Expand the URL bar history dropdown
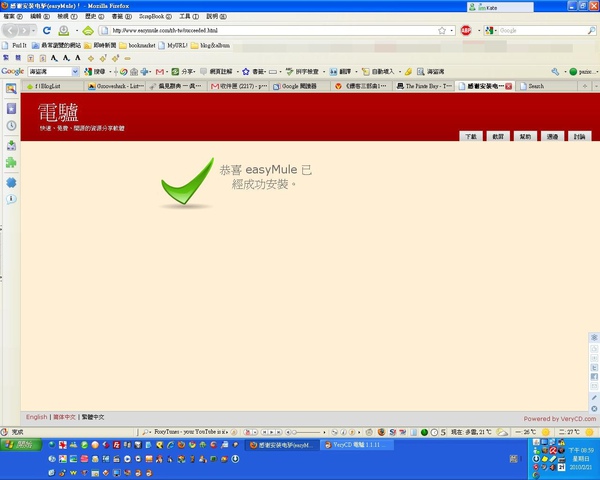The height and width of the screenshot is (480, 600). click(452, 30)
